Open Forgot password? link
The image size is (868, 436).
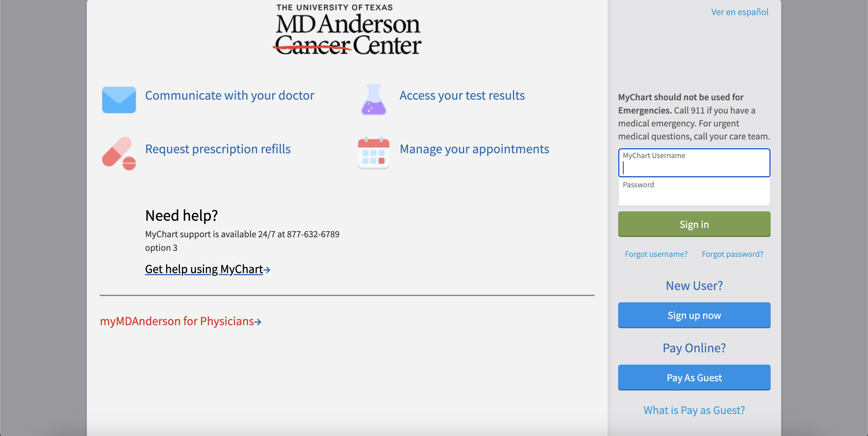(x=732, y=254)
